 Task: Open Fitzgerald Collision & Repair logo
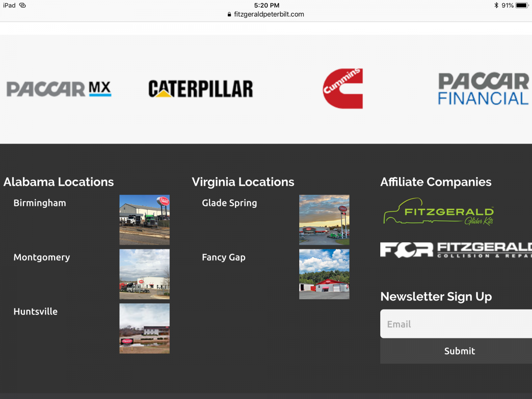click(x=456, y=250)
